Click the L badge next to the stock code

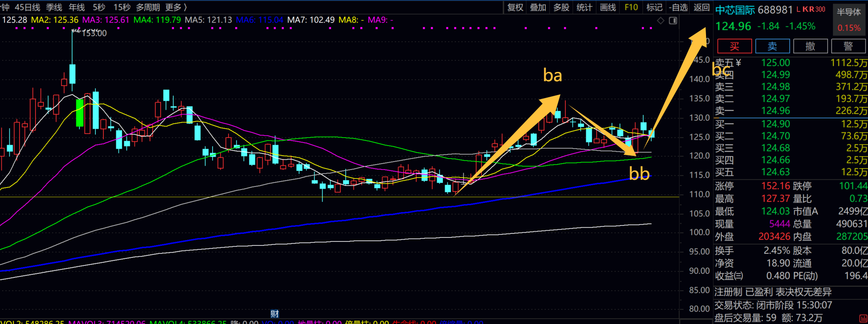[x=799, y=9]
